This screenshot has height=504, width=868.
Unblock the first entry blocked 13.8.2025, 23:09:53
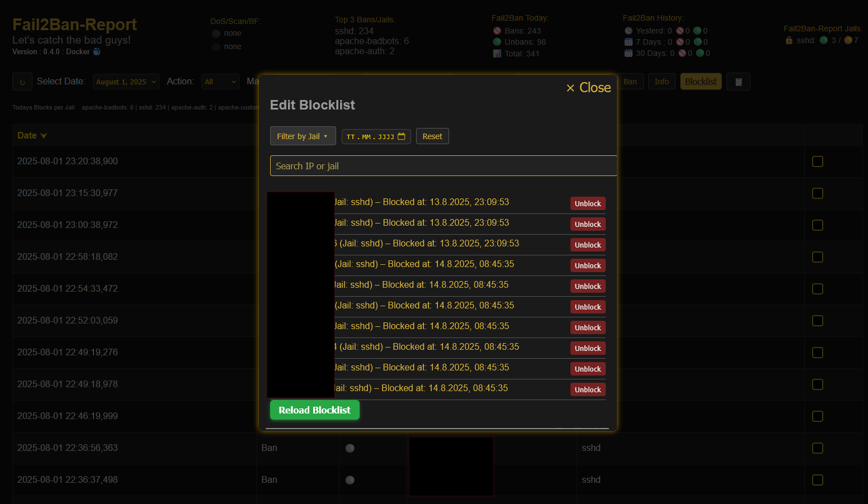coord(588,203)
